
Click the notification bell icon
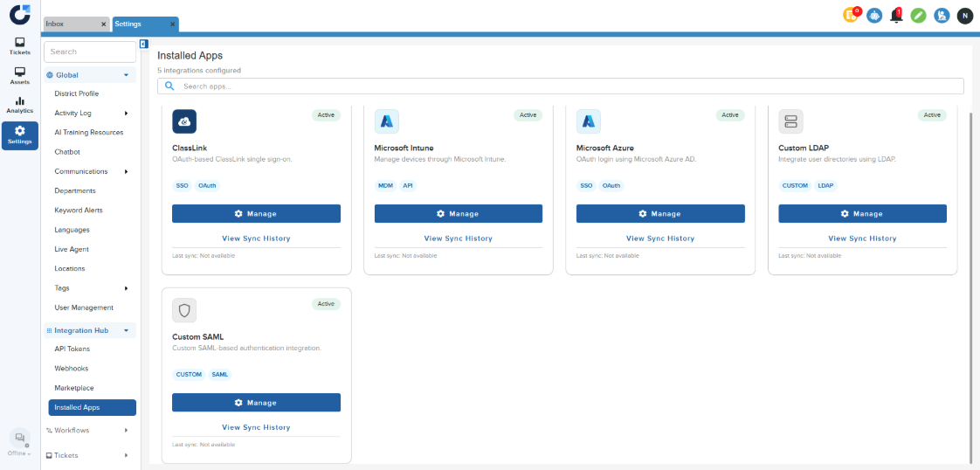[896, 15]
